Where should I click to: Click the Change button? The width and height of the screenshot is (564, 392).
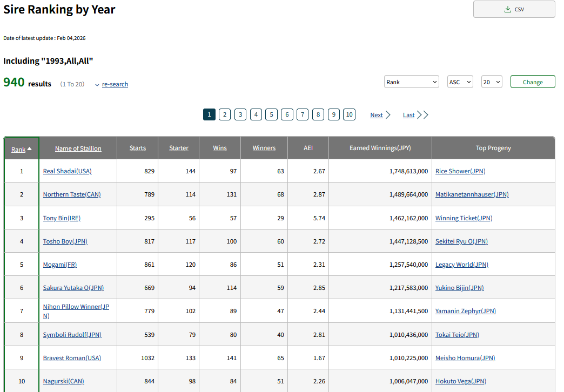click(x=533, y=82)
